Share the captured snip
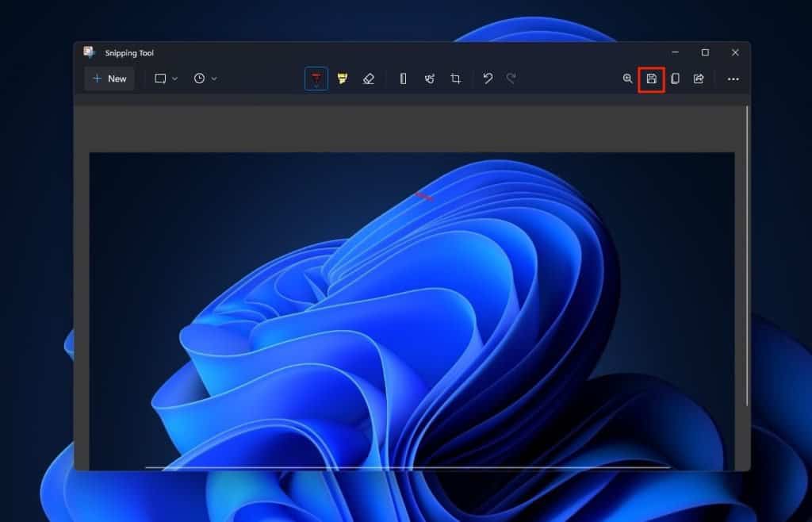This screenshot has width=812, height=522. 699,79
